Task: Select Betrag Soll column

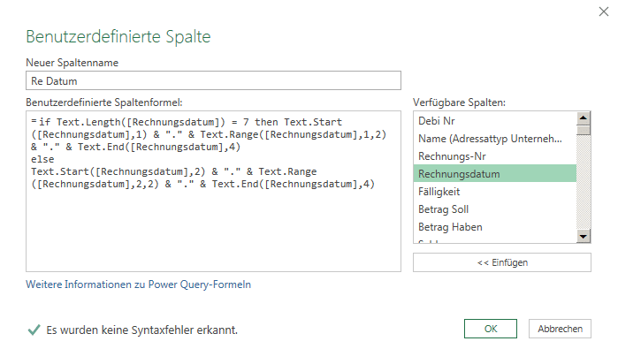Action: (x=494, y=209)
